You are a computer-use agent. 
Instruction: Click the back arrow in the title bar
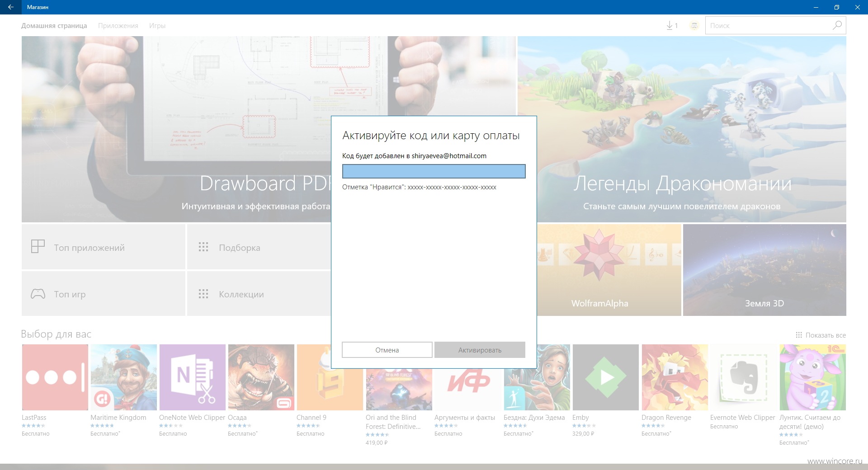(x=10, y=7)
